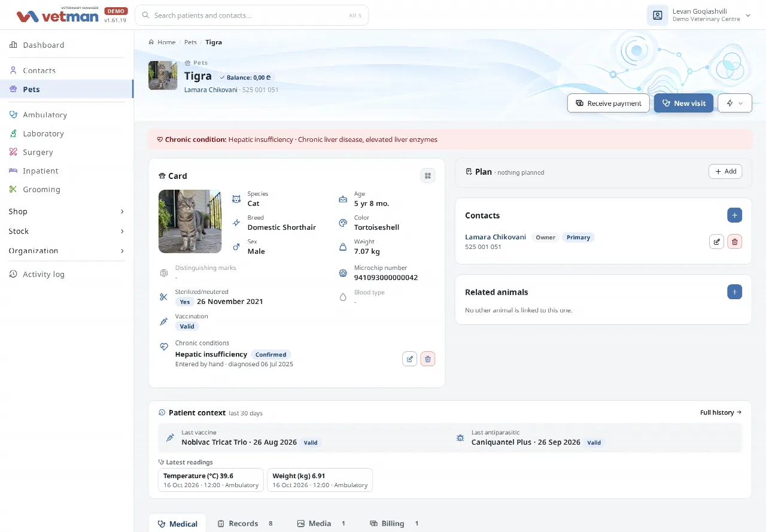Screen dimensions: 766x532
Task: Click the Temperature 39.6 reading card
Action: point(211,480)
